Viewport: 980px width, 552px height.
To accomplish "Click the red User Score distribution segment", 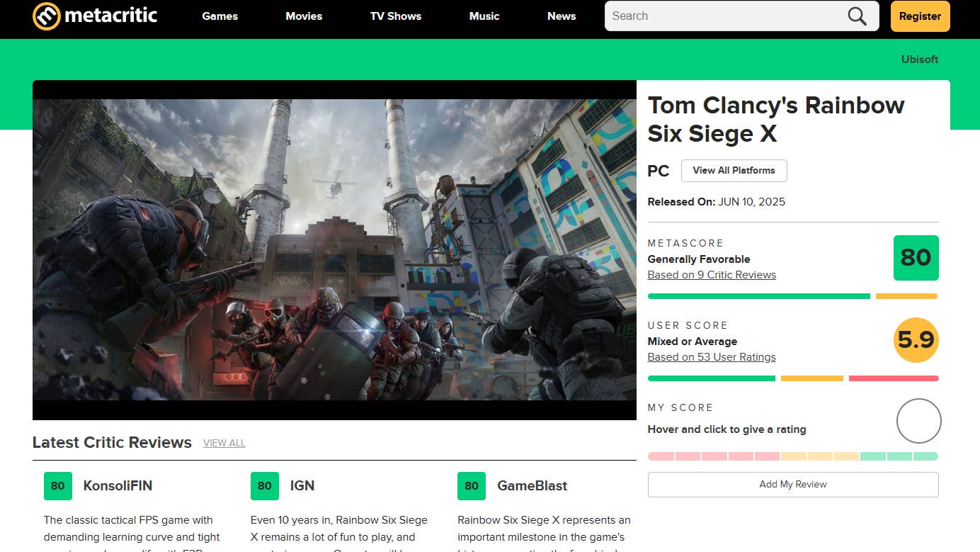I will [893, 378].
